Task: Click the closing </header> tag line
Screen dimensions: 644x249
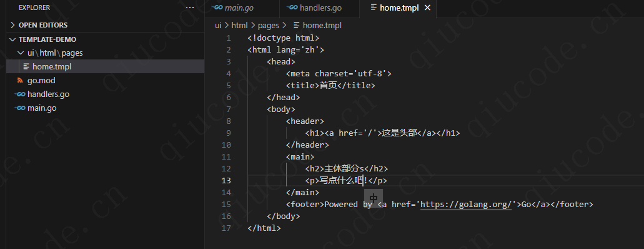Action: tap(307, 145)
